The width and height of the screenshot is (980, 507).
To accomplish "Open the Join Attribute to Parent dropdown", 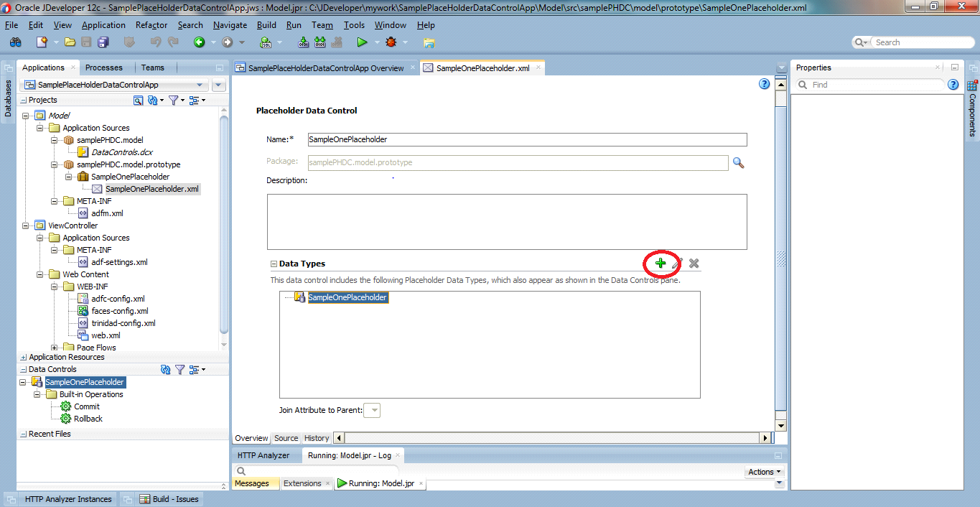I will pyautogui.click(x=372, y=410).
